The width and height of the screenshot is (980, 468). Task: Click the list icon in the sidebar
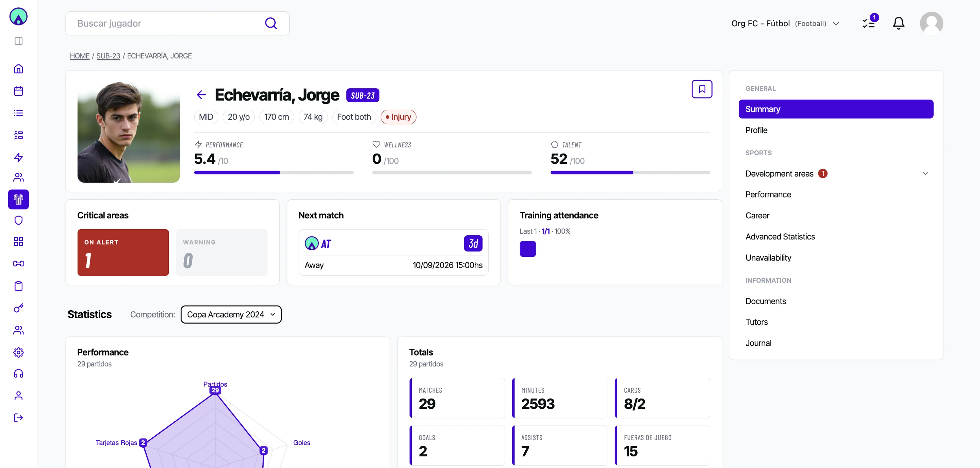click(18, 113)
